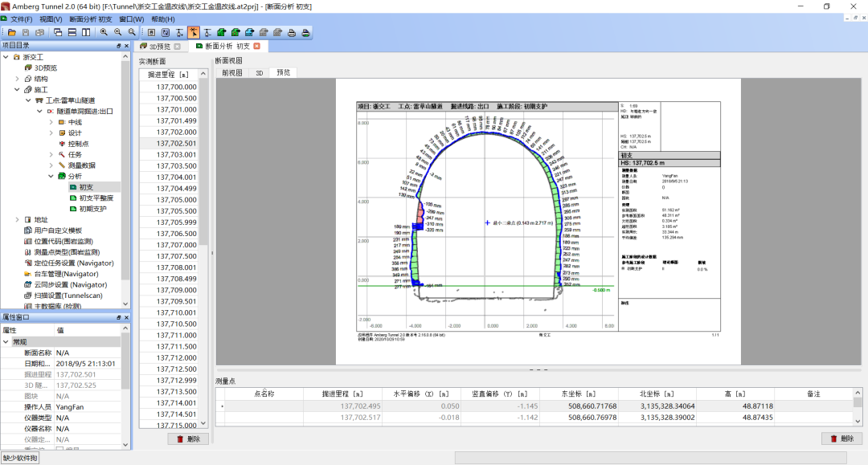Screen dimensions: 868x465
Task: Click the cascade windows toolbar icon
Action: click(x=59, y=33)
